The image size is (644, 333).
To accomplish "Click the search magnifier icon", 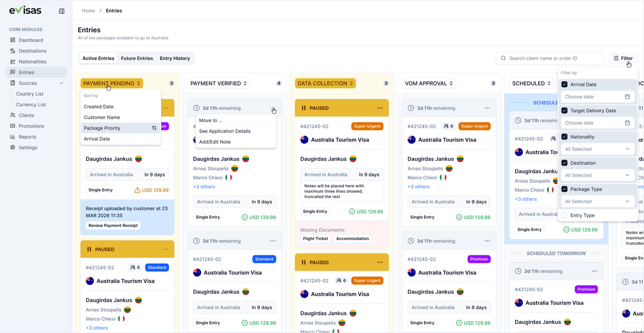I will click(x=503, y=58).
